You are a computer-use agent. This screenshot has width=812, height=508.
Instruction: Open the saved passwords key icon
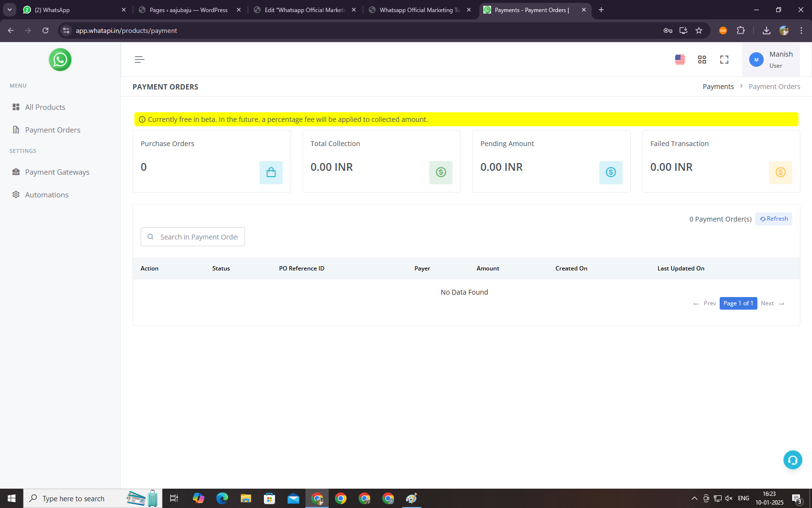pos(668,30)
